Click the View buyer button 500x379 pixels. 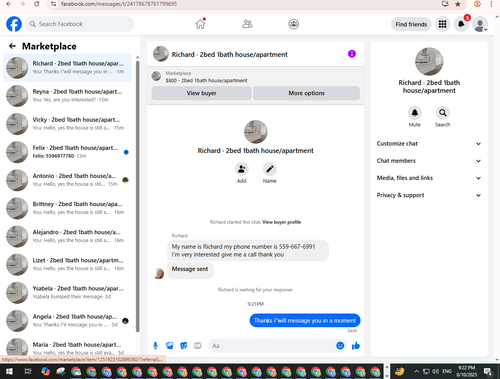click(x=201, y=93)
